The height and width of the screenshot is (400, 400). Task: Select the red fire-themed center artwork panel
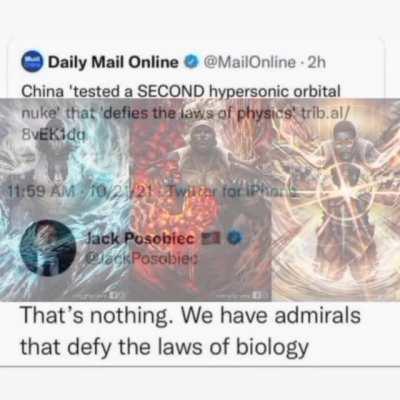coord(201,200)
